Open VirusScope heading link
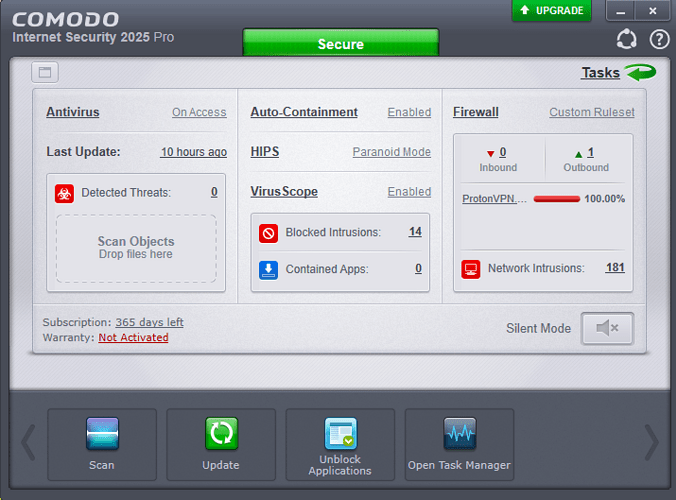The image size is (676, 500). tap(284, 191)
